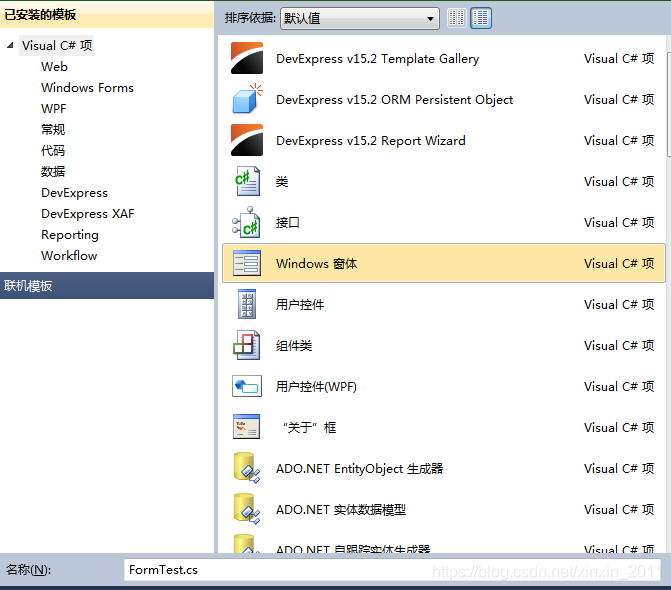The image size is (671, 590).
Task: Select DevExpress v15.2 Report Wizard text
Action: (x=371, y=141)
